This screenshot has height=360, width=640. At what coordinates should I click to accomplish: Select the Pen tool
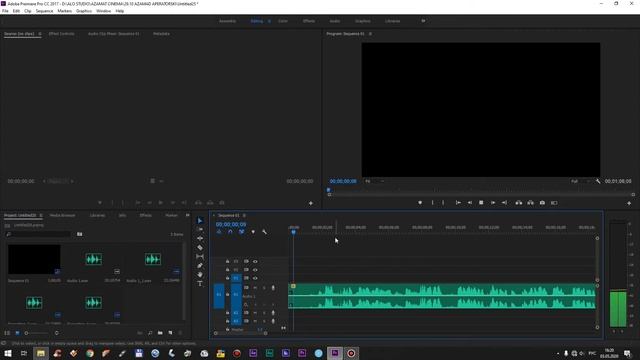coord(200,266)
